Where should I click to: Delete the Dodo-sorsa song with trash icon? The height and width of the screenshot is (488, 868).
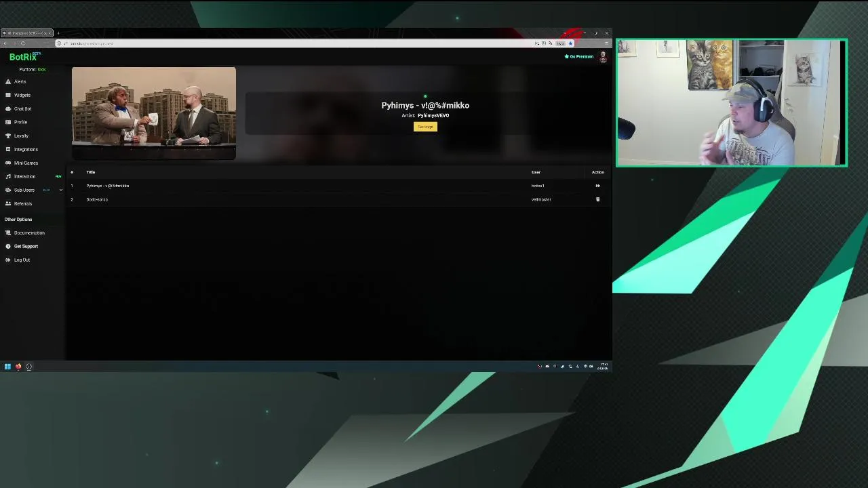(597, 199)
